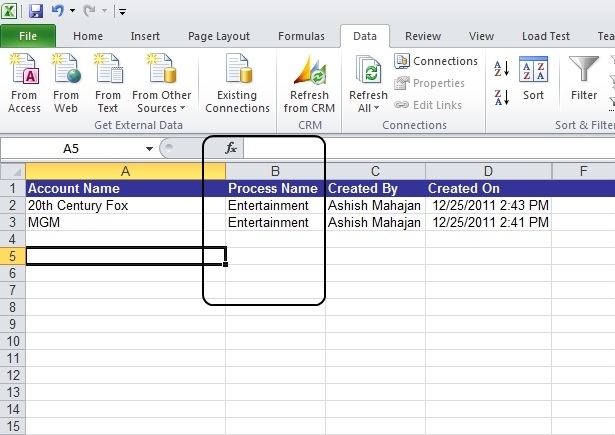The height and width of the screenshot is (435, 615).
Task: Save workbook from quick access toolbar
Action: coord(36,11)
